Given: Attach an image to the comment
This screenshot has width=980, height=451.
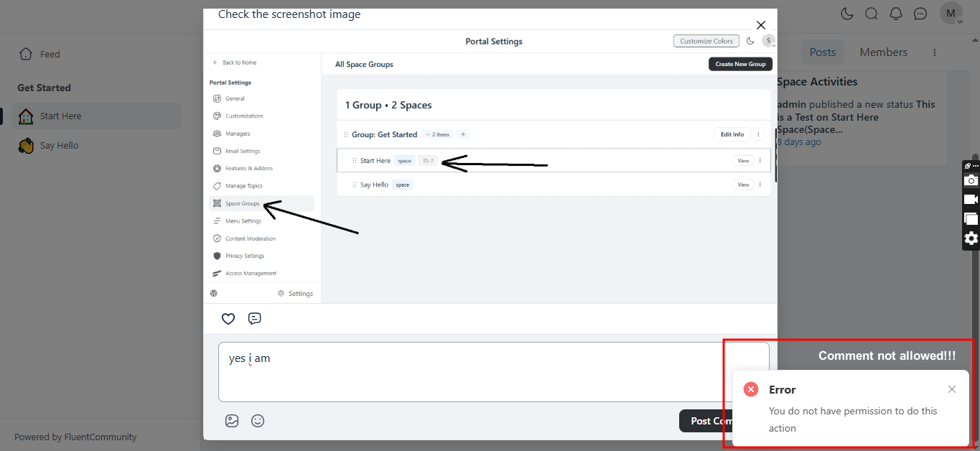Looking at the screenshot, I should [232, 421].
